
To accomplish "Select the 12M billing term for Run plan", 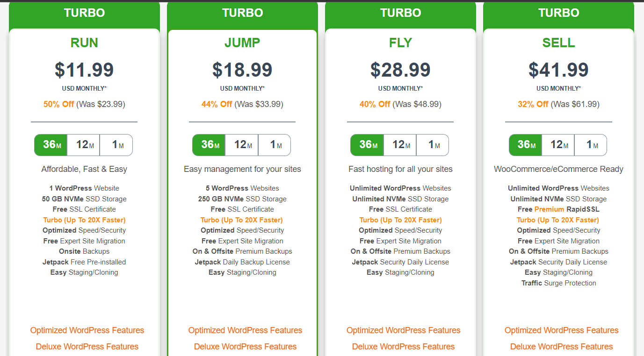I will (84, 145).
